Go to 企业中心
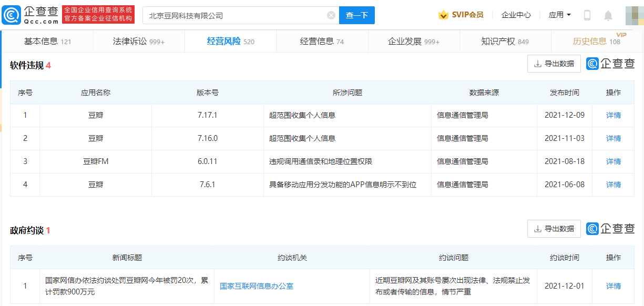The height and width of the screenshot is (306, 644). (516, 15)
